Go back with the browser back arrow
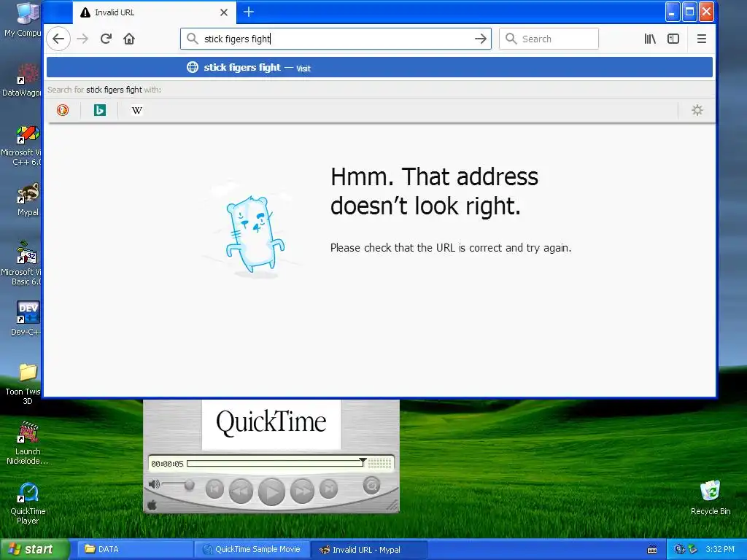This screenshot has width=747, height=560. coord(58,39)
